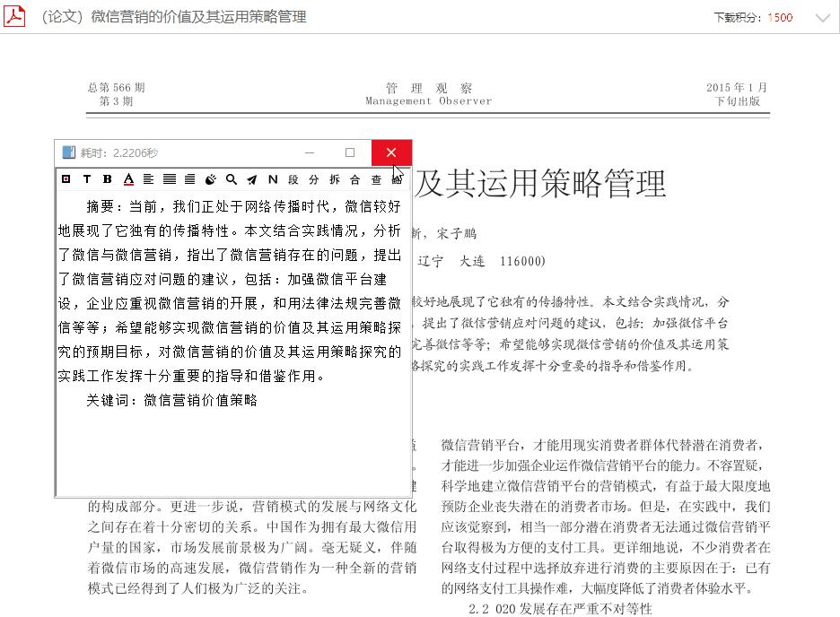Image resolution: width=840 pixels, height=617 pixels.
Task: Click the 下载积分: 1500 label
Action: [753, 18]
